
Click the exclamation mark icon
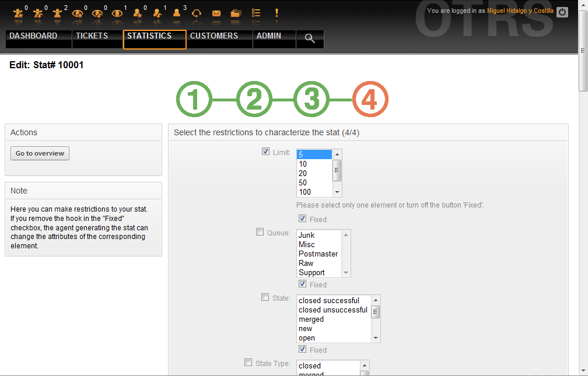[276, 13]
